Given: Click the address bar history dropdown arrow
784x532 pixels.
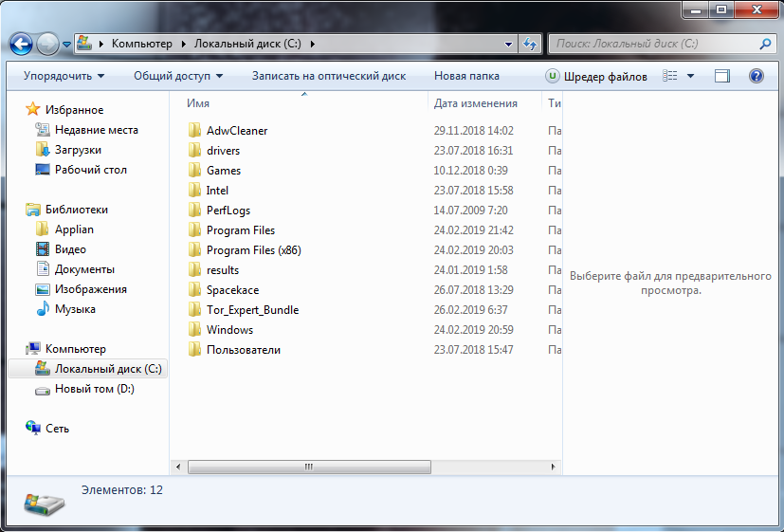Looking at the screenshot, I should (509, 44).
